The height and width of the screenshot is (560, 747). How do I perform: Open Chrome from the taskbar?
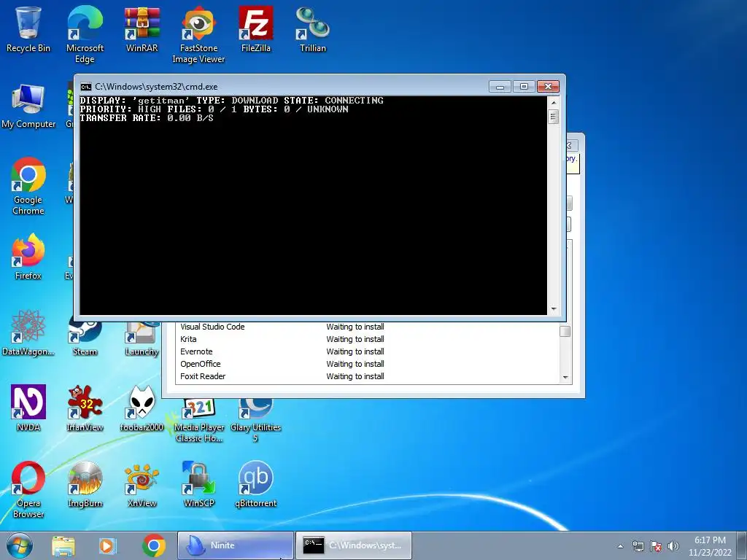point(153,545)
